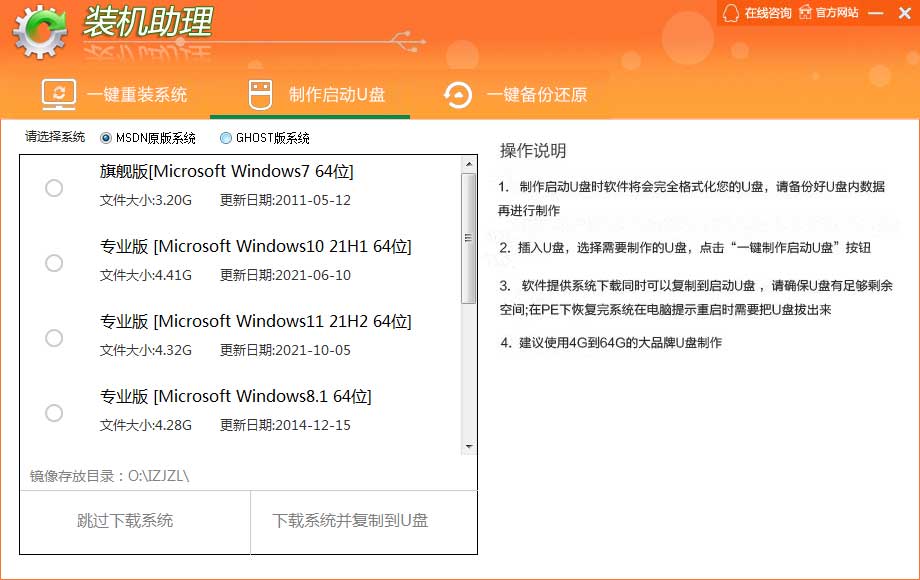Minimize the 装机助理 window

click(x=875, y=12)
